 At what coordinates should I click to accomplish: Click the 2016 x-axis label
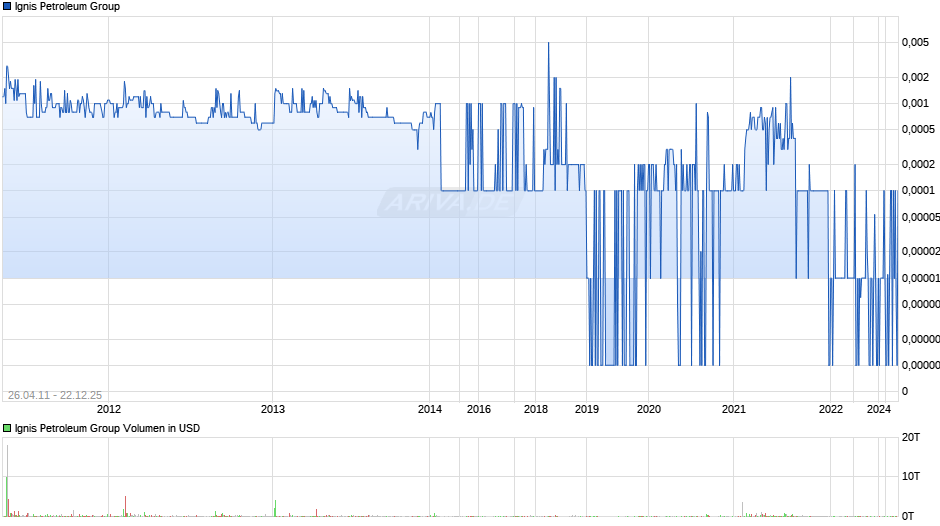point(478,409)
